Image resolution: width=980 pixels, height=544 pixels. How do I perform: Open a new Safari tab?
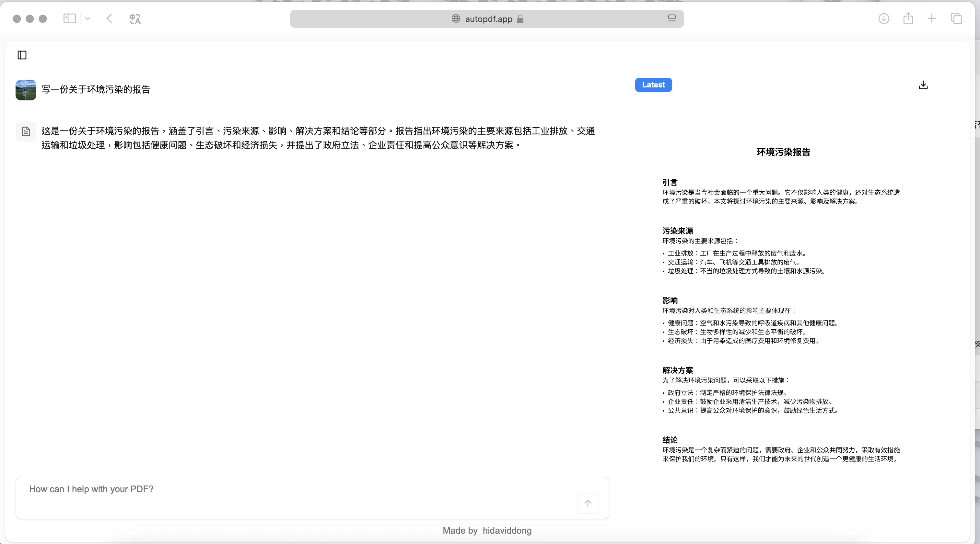tap(932, 19)
